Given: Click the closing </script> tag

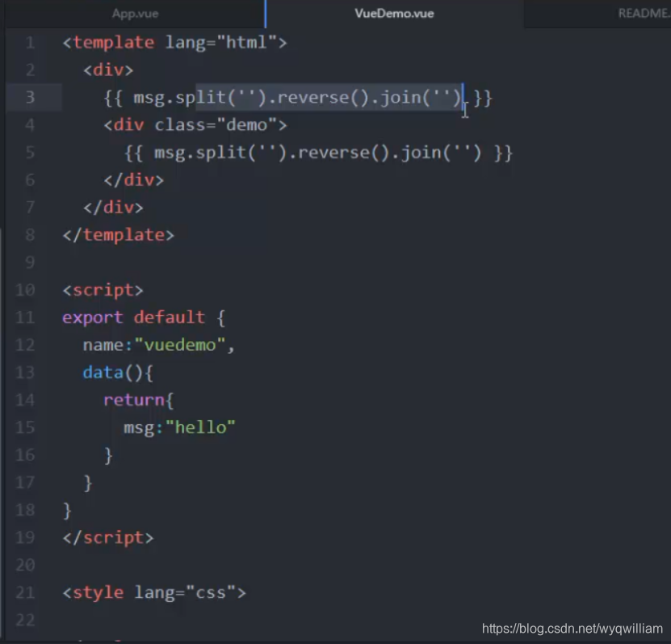Looking at the screenshot, I should pos(108,538).
